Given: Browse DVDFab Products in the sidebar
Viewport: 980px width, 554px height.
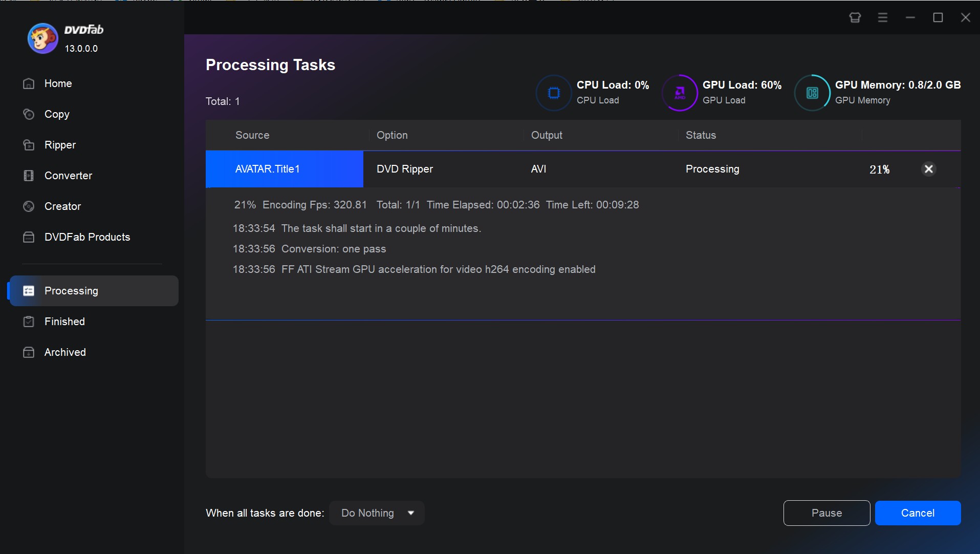Looking at the screenshot, I should (86, 237).
